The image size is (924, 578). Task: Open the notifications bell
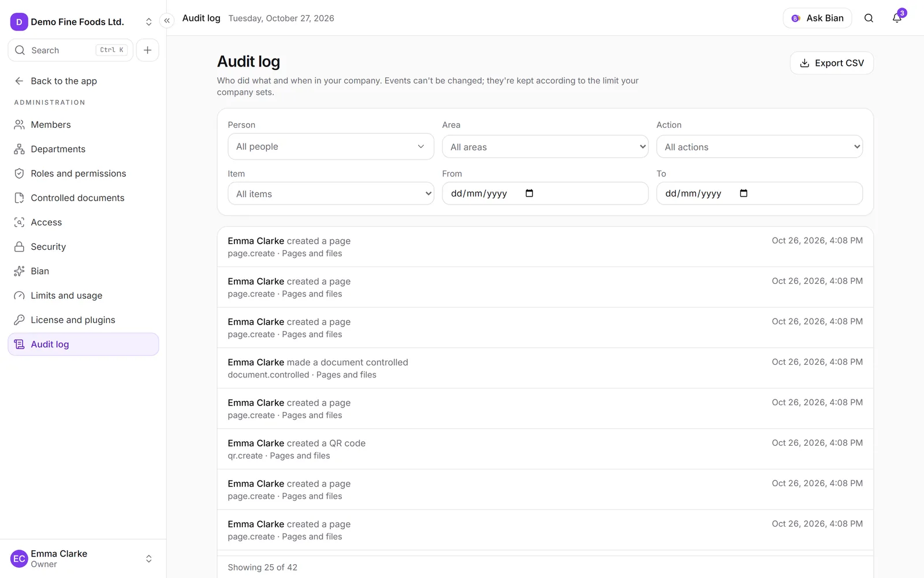(897, 18)
